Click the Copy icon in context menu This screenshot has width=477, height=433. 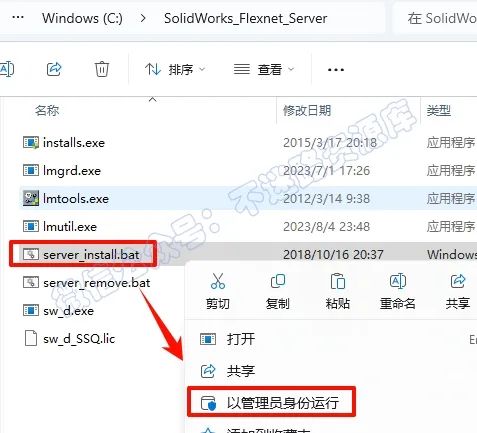coord(277,281)
